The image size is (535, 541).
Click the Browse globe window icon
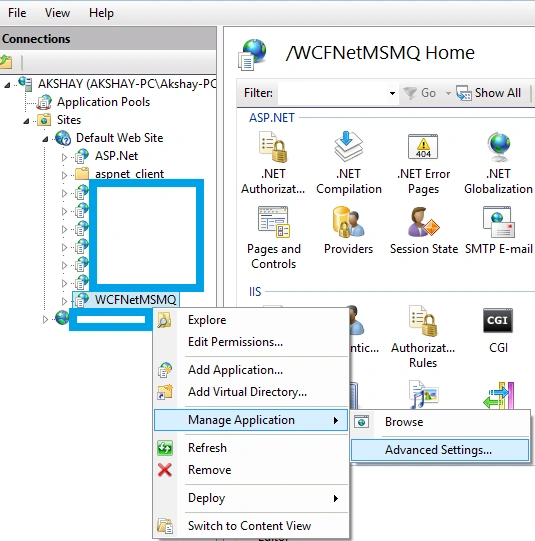tap(361, 422)
